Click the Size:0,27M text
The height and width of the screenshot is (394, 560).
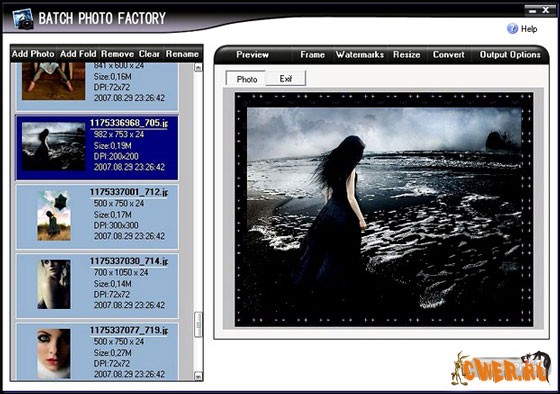(112, 353)
